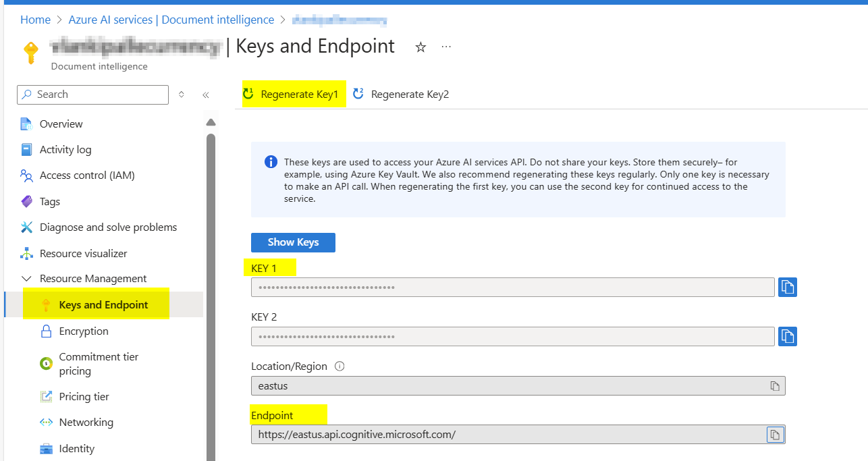Open Access control (IAM)
Screen dimensions: 868x461
(87, 175)
